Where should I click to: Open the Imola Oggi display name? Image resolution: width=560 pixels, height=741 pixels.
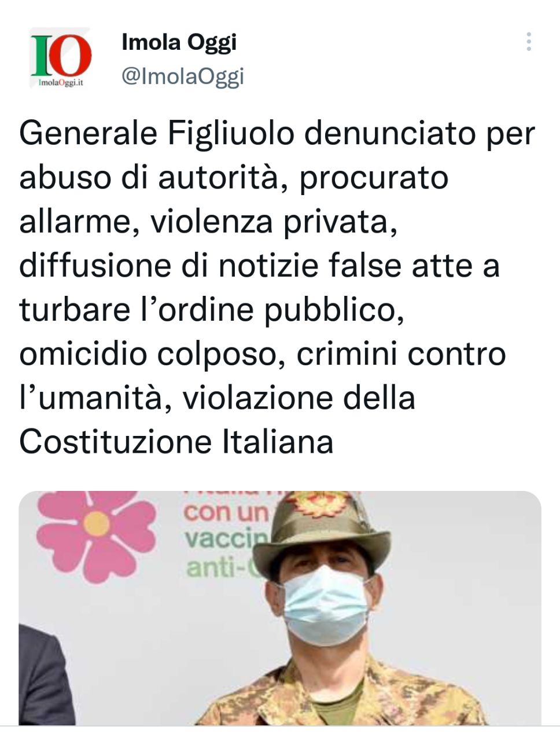coord(179,42)
